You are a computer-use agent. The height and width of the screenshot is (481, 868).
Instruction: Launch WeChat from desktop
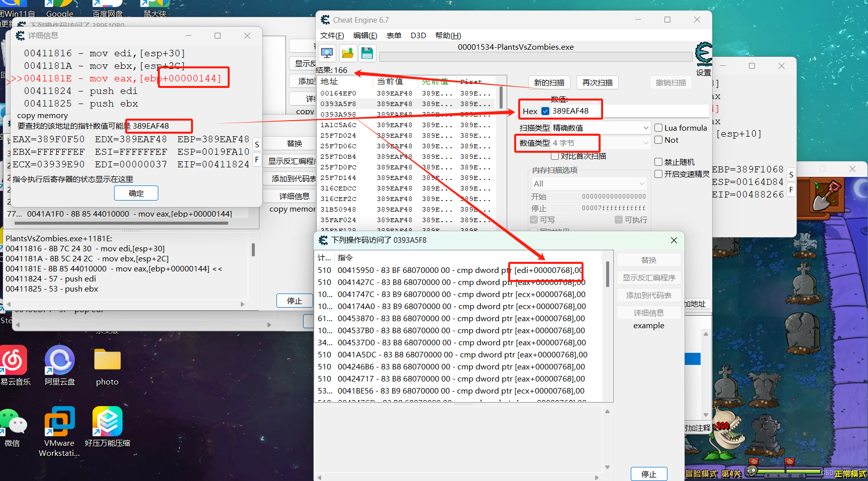click(13, 422)
